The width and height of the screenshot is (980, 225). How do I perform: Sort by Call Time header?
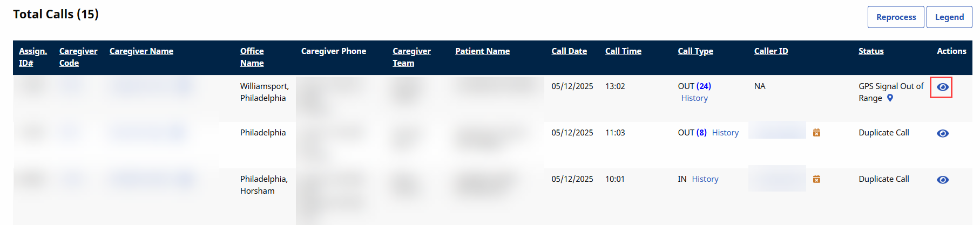tap(623, 51)
